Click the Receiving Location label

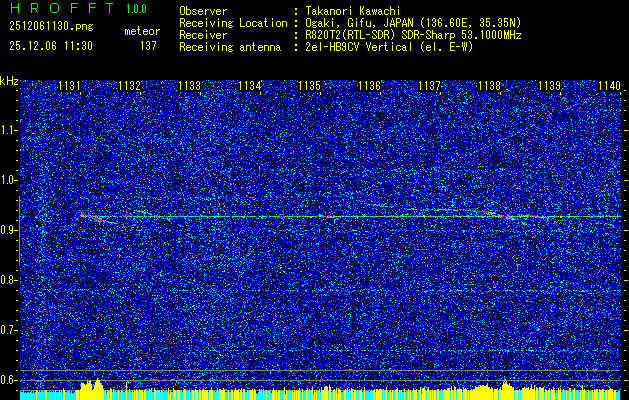click(233, 23)
